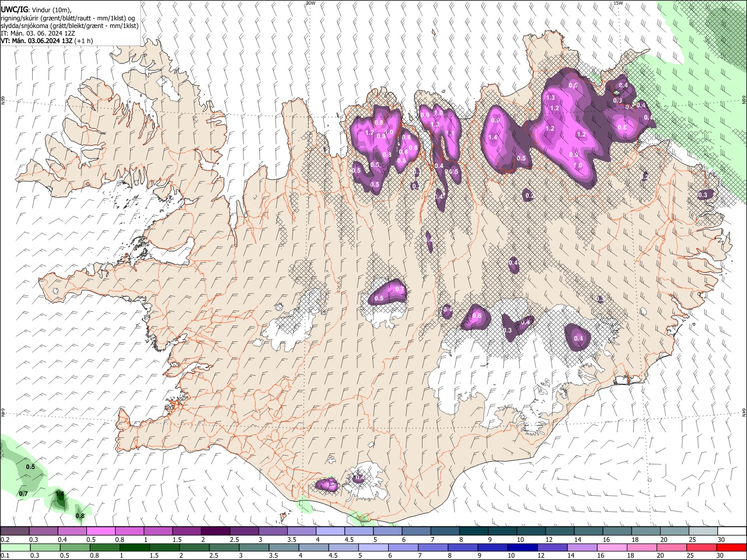Click the '0.1' label on the bottom scale

[5, 555]
